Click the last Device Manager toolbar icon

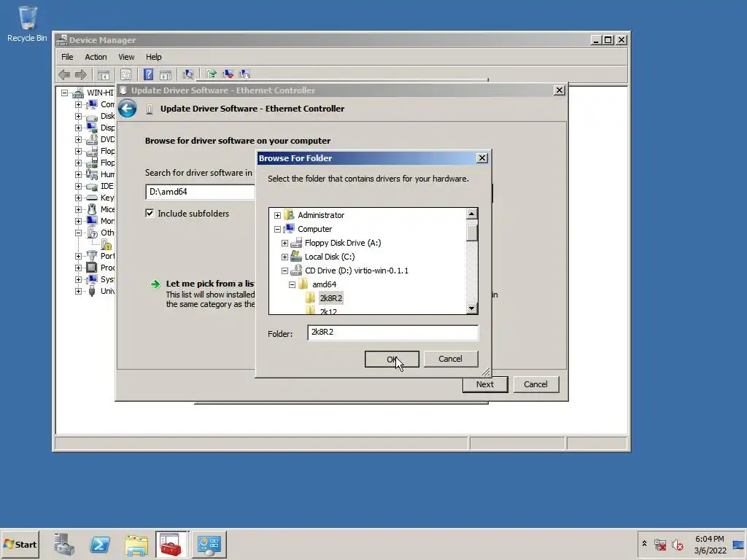(x=244, y=74)
